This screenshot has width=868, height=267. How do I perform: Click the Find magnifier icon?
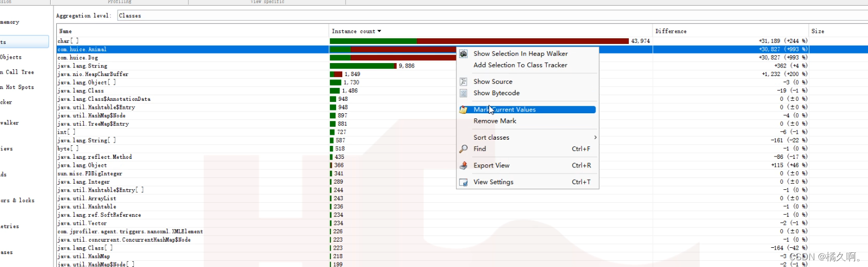pos(463,149)
